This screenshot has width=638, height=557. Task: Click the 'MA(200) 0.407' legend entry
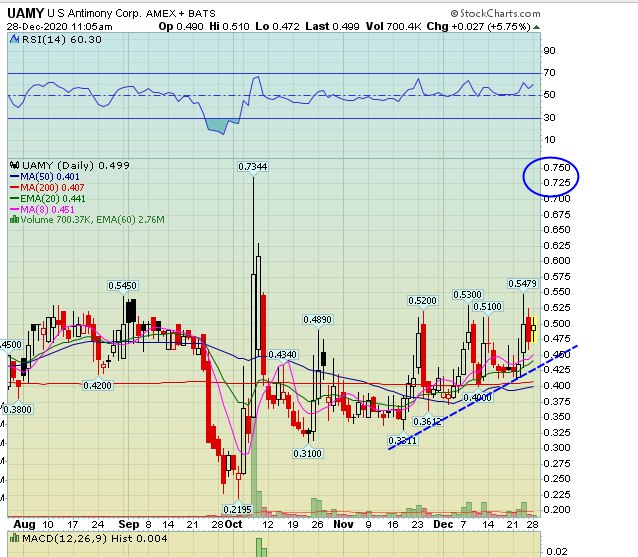tap(52, 188)
